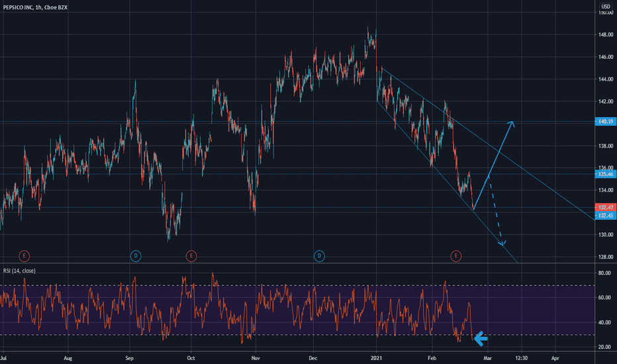The image size is (617, 364).
Task: Click the 140.19 horizontal line price label
Action: [605, 122]
